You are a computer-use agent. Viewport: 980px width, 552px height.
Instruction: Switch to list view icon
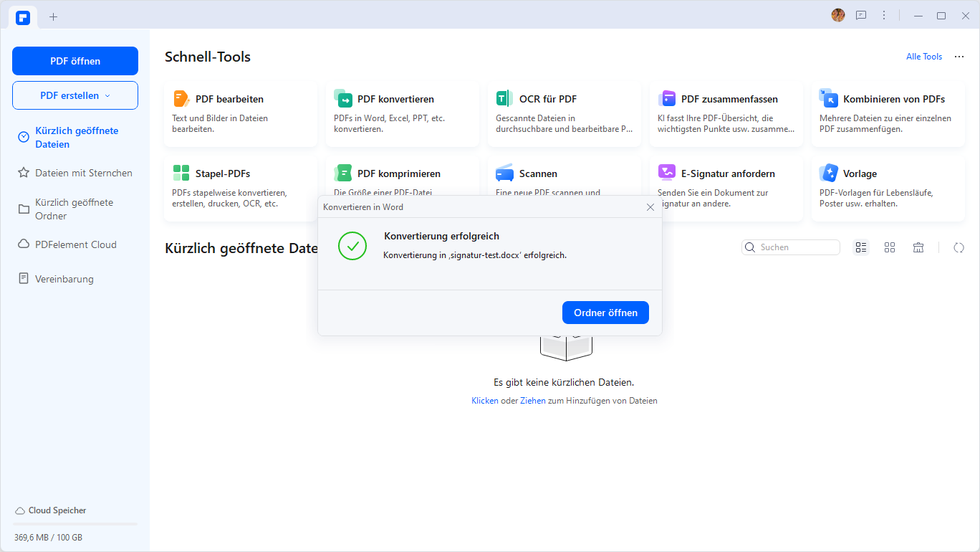pyautogui.click(x=861, y=247)
